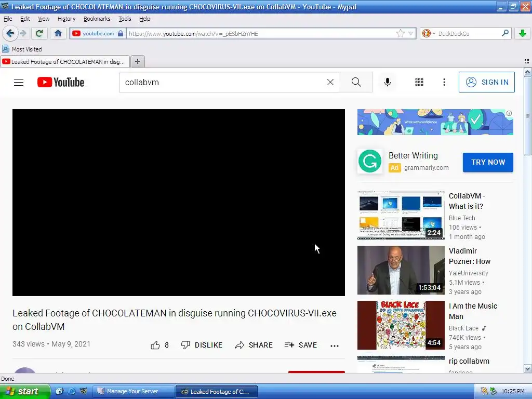Click the grammarly.com ad link
This screenshot has height=399, width=532.
click(426, 168)
